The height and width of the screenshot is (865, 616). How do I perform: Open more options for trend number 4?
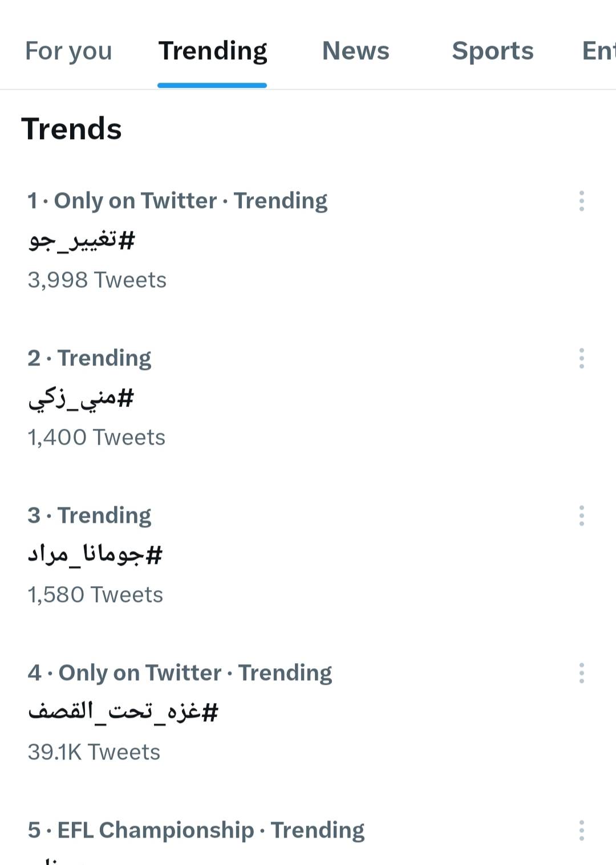581,673
